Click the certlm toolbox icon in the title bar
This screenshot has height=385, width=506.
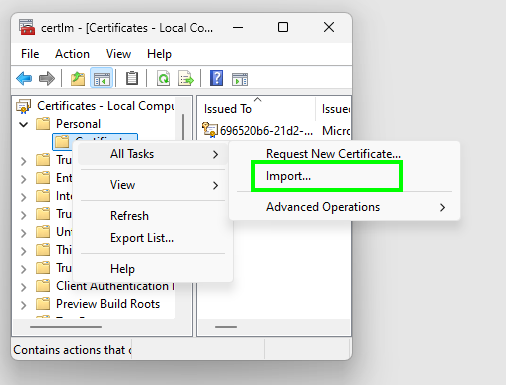point(27,27)
